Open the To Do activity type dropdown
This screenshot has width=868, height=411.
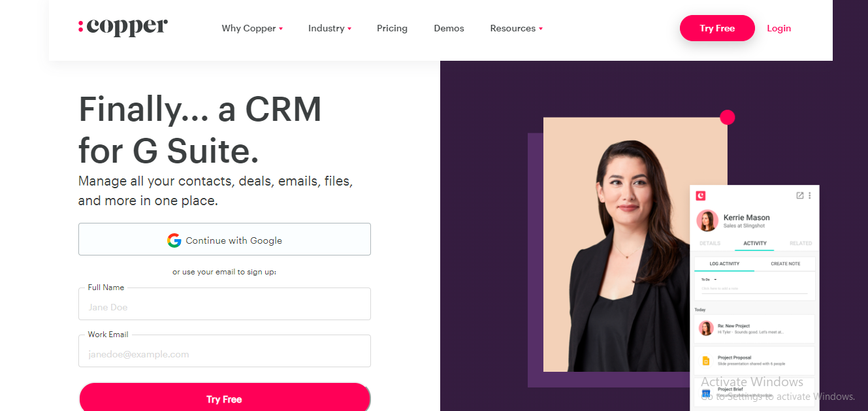(709, 279)
